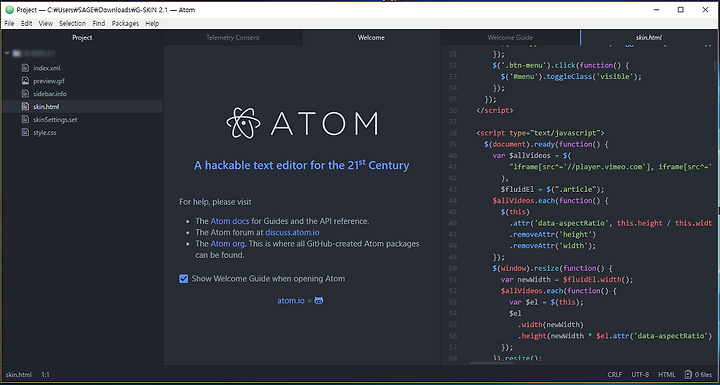Open the atom.io link
This screenshot has width=720, height=385.
tap(291, 301)
